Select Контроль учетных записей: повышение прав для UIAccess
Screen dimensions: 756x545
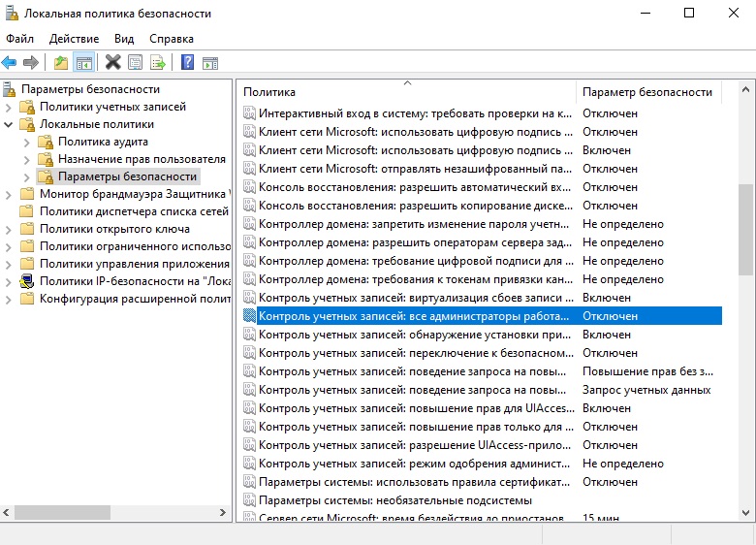pyautogui.click(x=417, y=408)
